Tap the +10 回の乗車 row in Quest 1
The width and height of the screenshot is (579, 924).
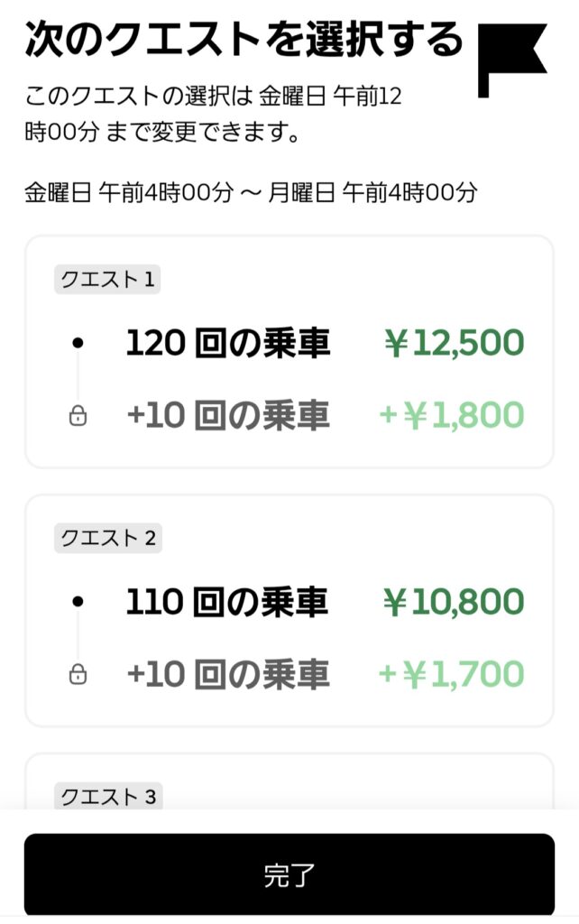pos(228,416)
